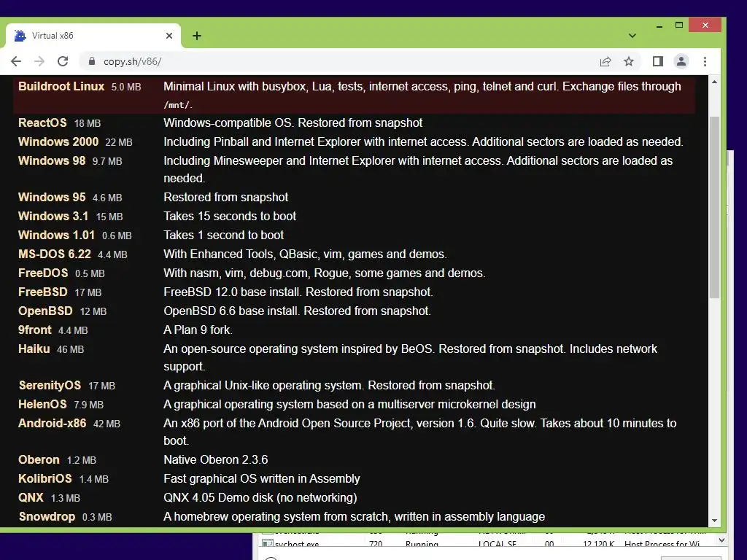Click 'Windows-compatible OS. Restored from snapshot' text
This screenshot has width=747, height=560.
(293, 122)
